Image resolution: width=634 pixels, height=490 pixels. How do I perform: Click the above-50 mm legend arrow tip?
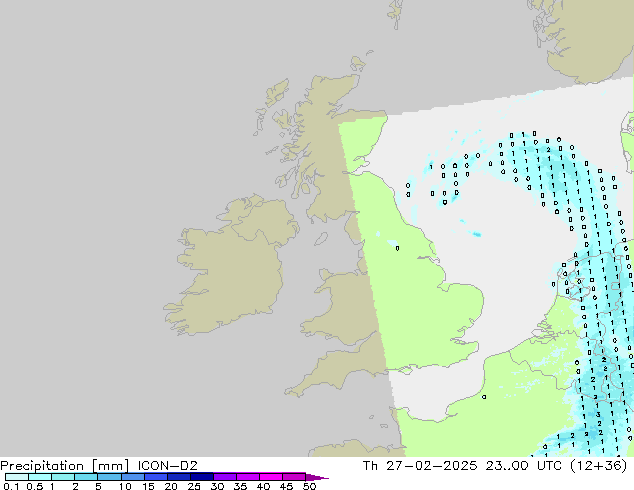(x=317, y=477)
